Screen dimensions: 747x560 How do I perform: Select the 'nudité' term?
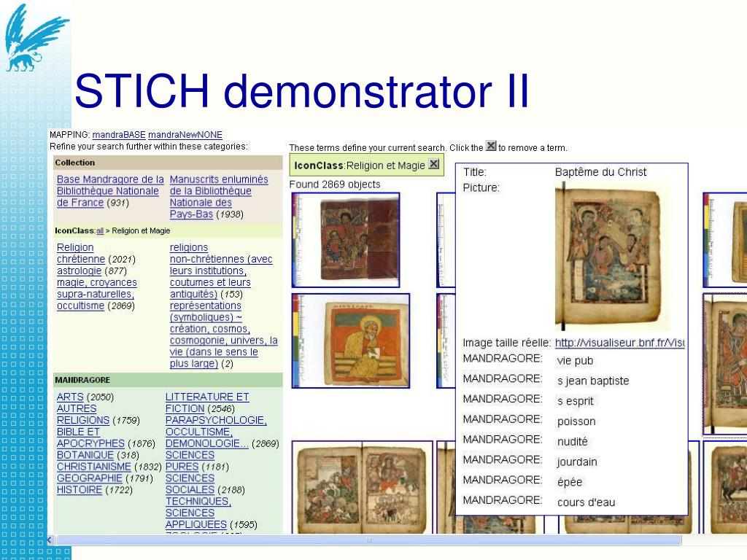point(573,441)
